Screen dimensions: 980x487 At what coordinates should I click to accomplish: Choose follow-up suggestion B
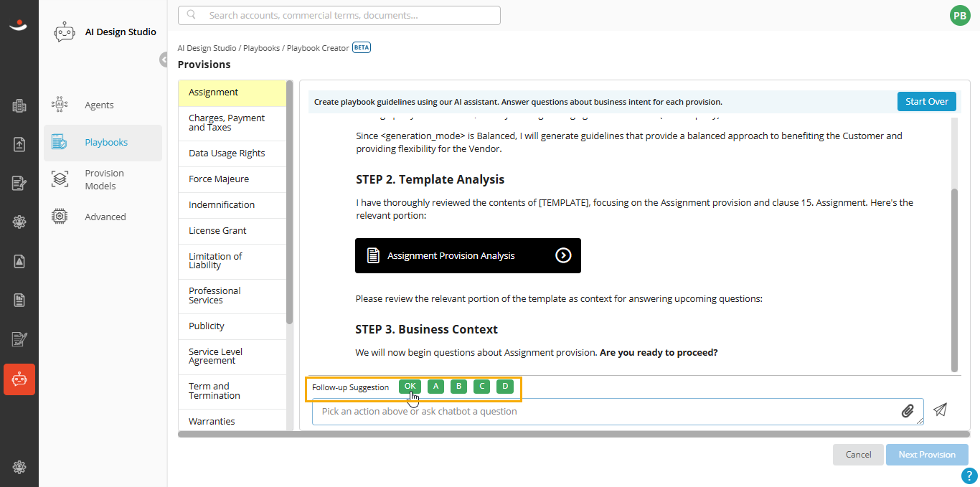[458, 387]
